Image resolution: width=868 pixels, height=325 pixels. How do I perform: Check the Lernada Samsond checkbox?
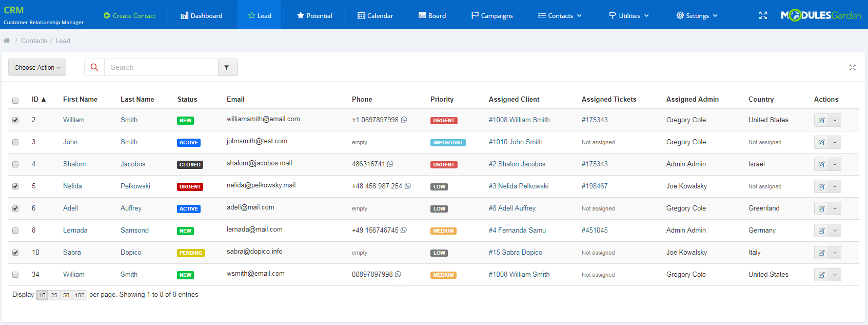15,231
